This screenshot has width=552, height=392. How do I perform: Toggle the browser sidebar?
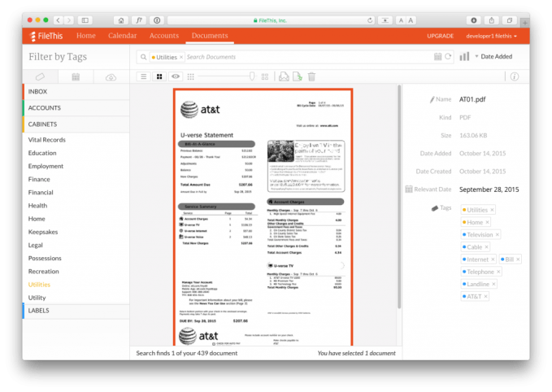coord(85,20)
